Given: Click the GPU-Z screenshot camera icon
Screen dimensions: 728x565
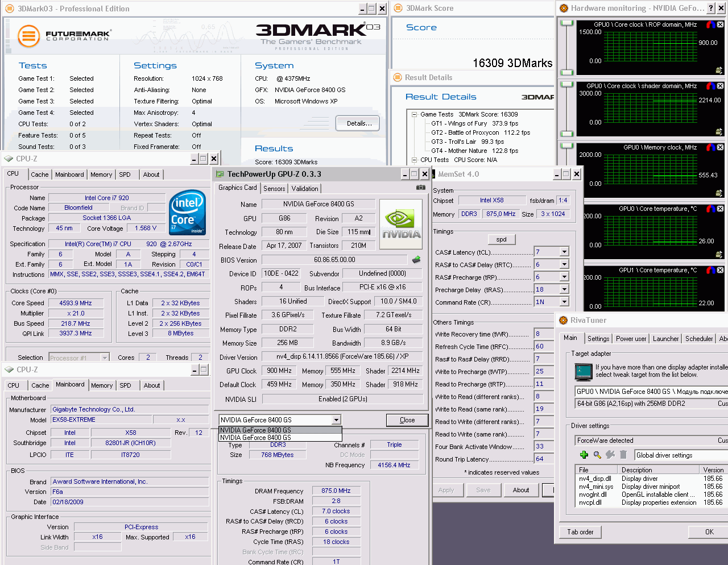Looking at the screenshot, I should 420,187.
